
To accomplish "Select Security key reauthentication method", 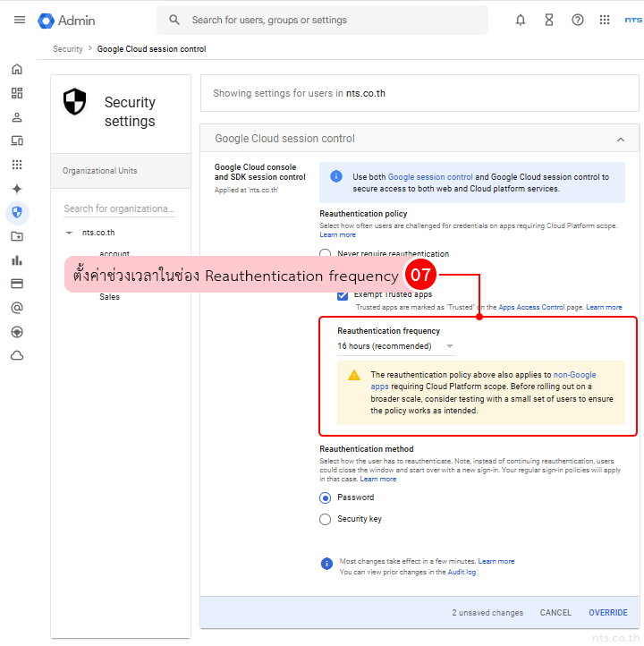I will pos(326,519).
